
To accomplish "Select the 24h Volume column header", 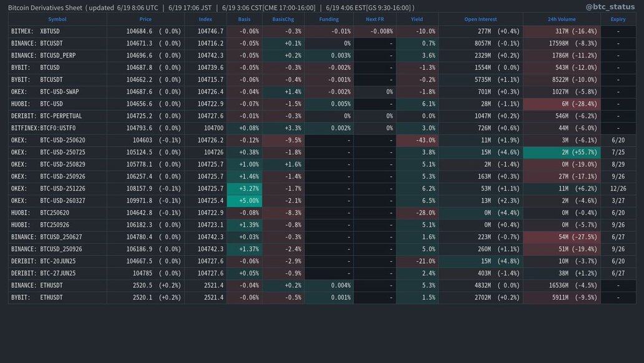I will [x=562, y=19].
